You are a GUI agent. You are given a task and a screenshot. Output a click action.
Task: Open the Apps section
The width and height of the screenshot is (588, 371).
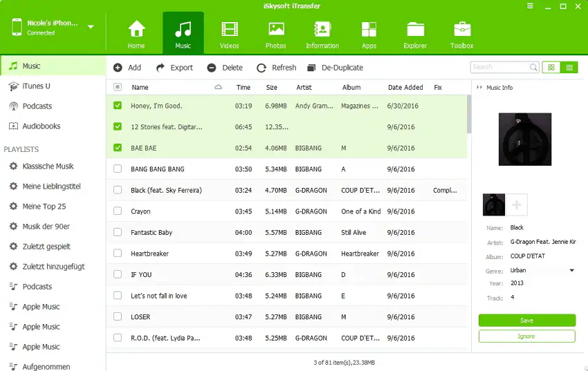(369, 35)
